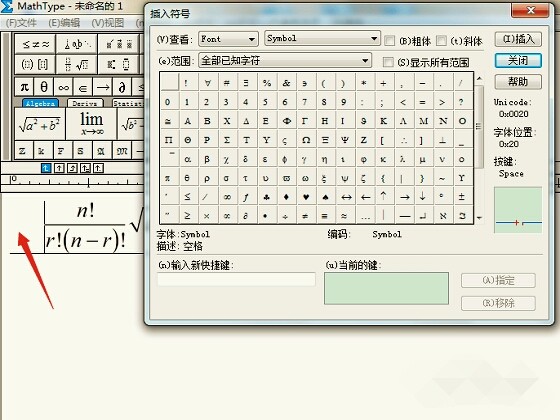Click the scroll-up arrow of symbol grid
This screenshot has width=560, height=420.
pyautogui.click(x=480, y=78)
